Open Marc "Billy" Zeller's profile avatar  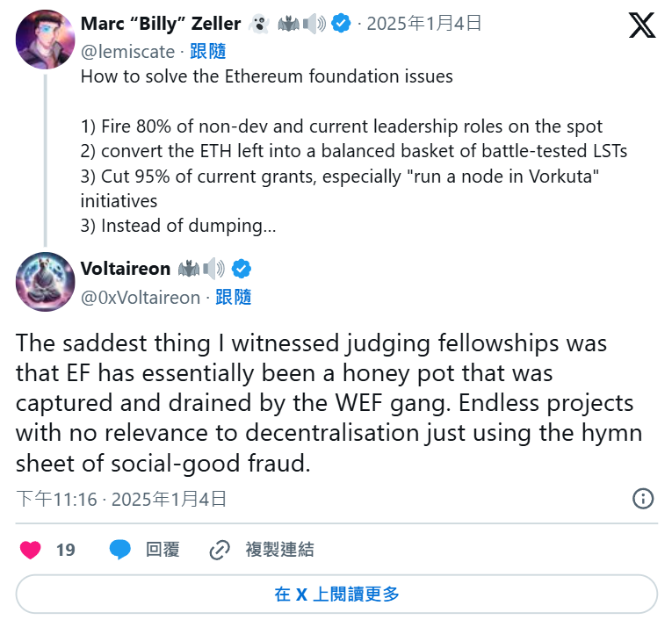(x=45, y=39)
